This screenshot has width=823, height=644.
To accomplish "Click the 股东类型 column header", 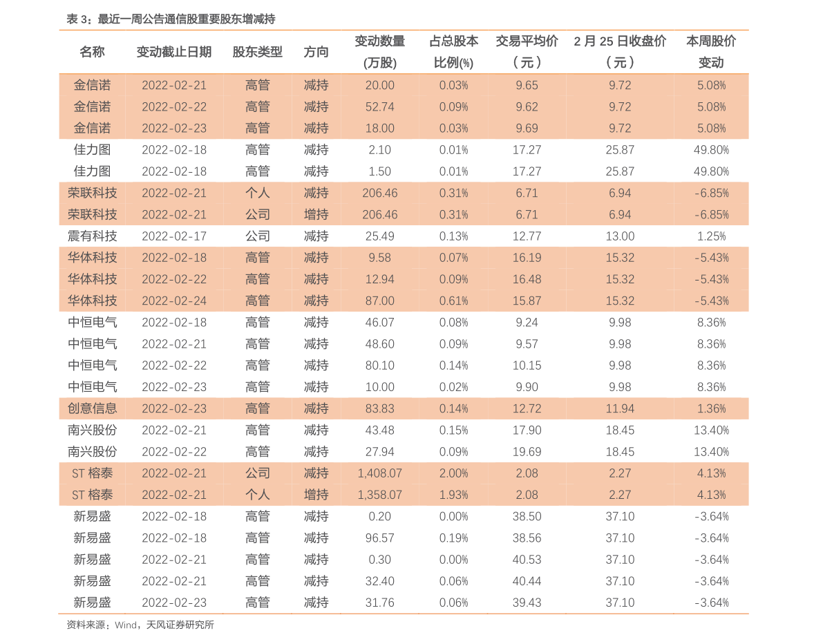I will click(257, 52).
